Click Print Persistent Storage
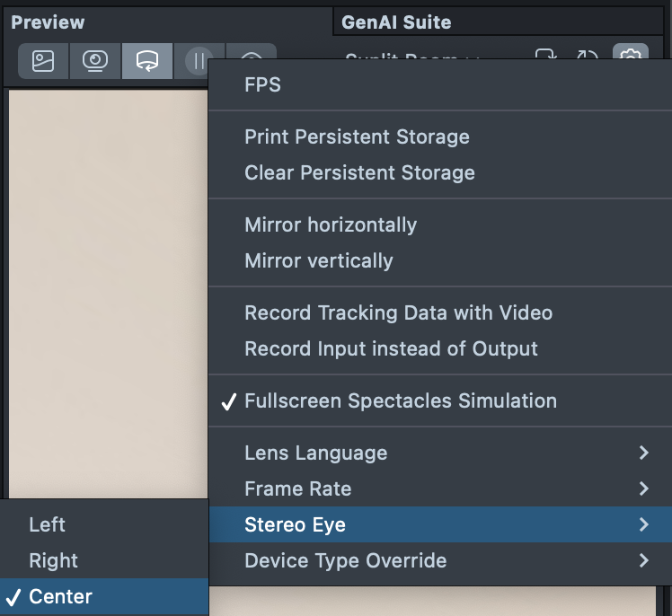The height and width of the screenshot is (616, 672). (x=357, y=137)
